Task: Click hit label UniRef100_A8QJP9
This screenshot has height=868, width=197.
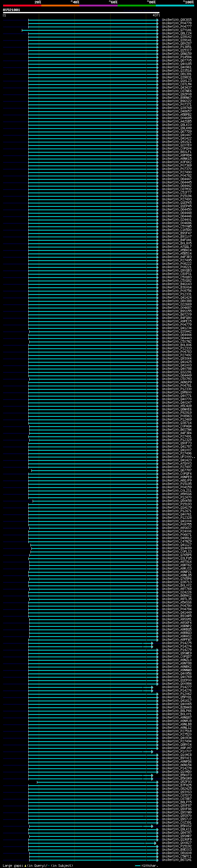Action: [x=177, y=480]
